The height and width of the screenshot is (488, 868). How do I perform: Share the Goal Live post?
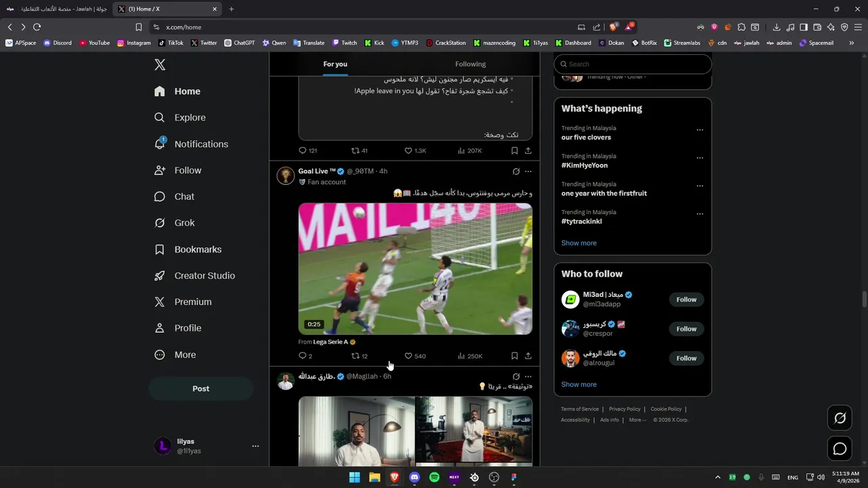(528, 356)
